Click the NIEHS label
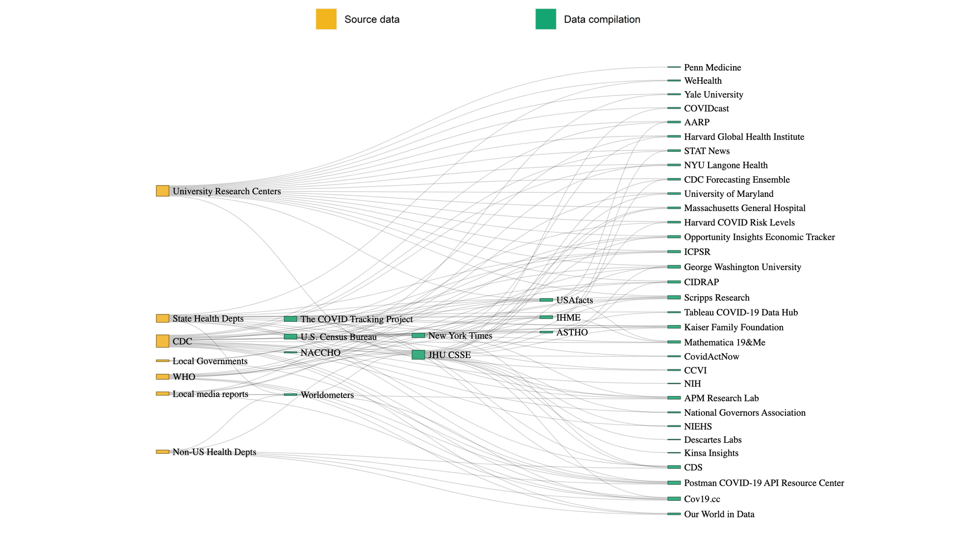This screenshot has height=540, width=980. (x=698, y=426)
